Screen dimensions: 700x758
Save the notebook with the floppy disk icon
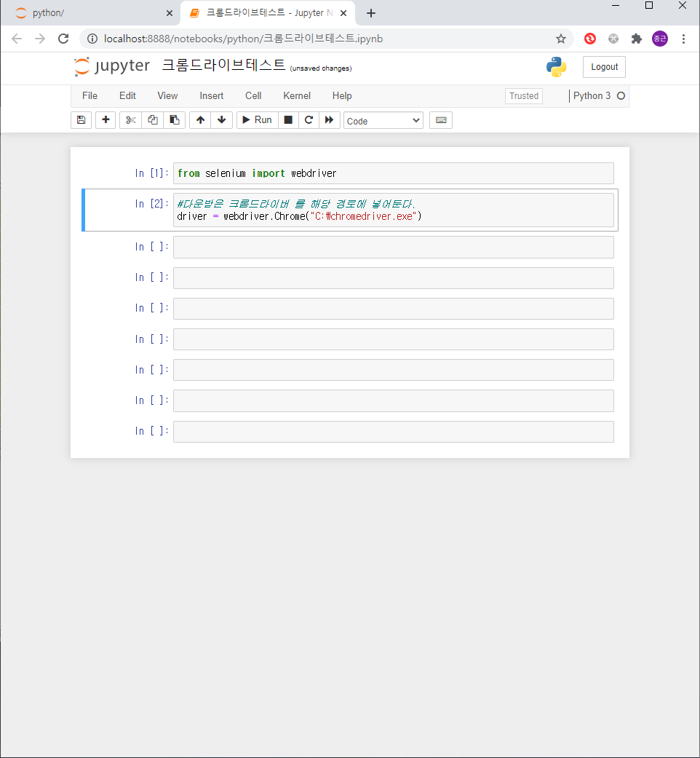coord(81,120)
